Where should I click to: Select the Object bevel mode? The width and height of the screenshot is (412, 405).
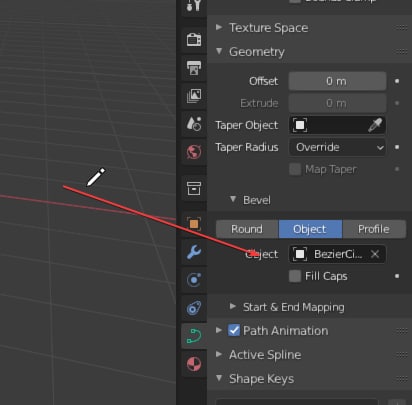[310, 229]
